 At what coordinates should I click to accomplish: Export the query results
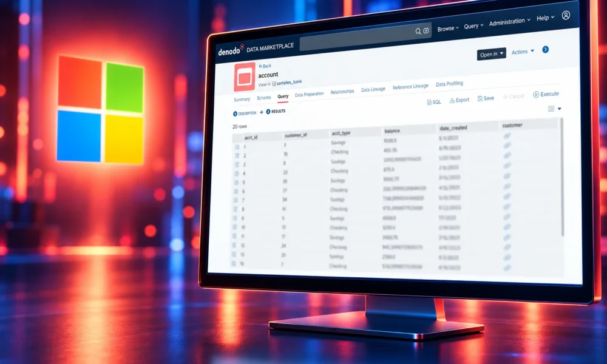[459, 100]
